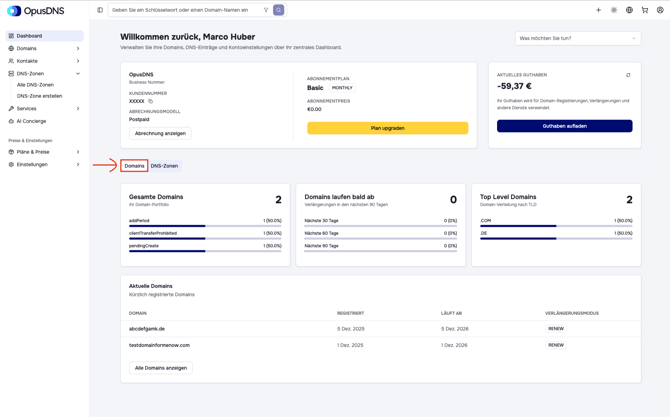Click the REGISTRIERT column header

[350, 313]
